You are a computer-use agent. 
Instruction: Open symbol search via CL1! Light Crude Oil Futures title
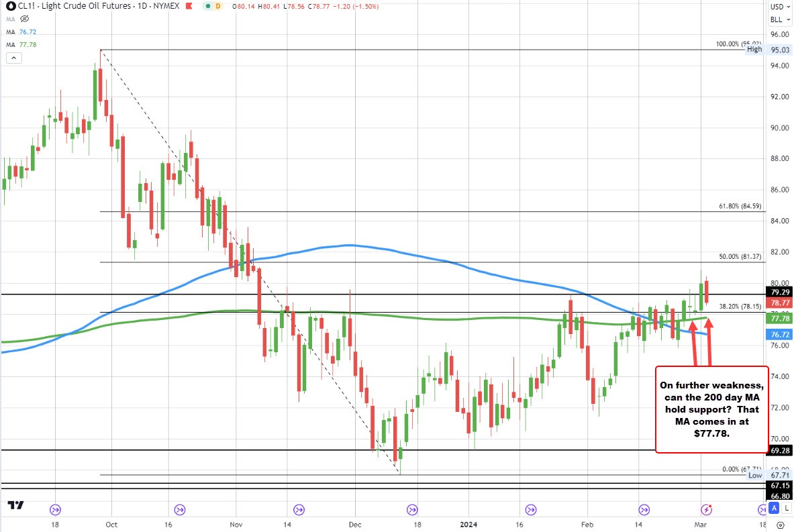coord(99,6)
